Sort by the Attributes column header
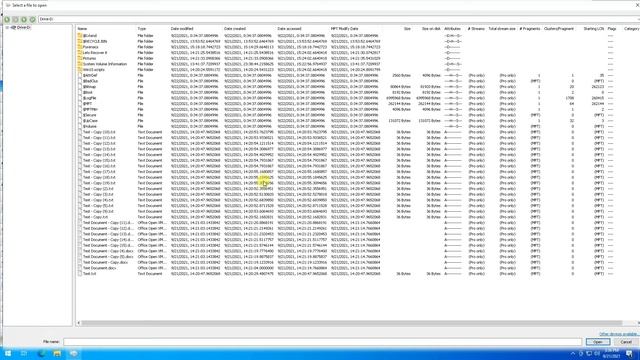640x360 pixels. [x=452, y=29]
